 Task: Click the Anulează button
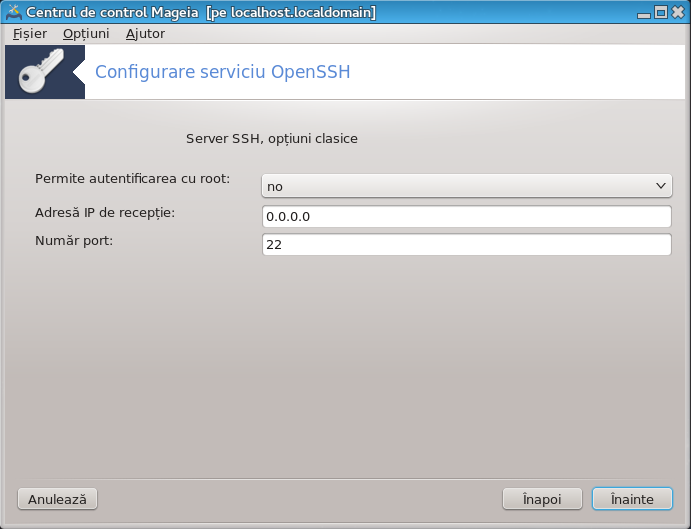point(57,499)
